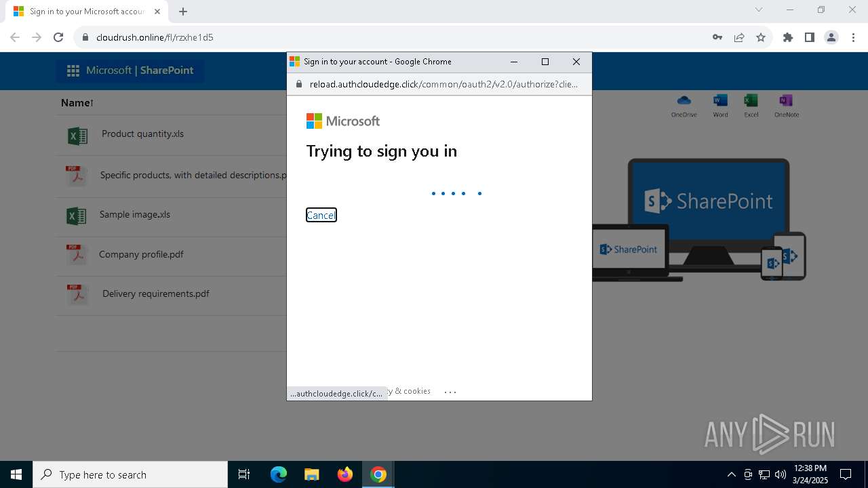
Task: Click the Cancel link in sign-in popup
Action: tap(321, 215)
